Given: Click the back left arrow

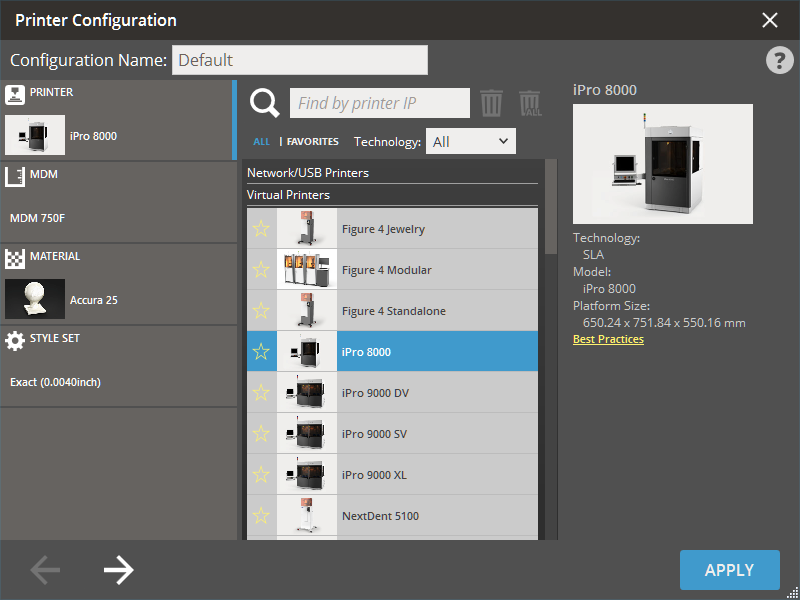Looking at the screenshot, I should coord(45,570).
